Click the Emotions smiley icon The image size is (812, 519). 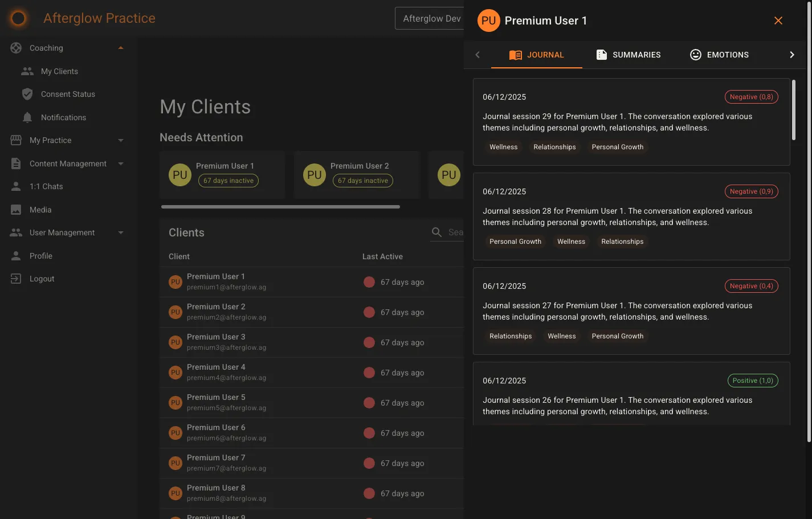coord(695,54)
